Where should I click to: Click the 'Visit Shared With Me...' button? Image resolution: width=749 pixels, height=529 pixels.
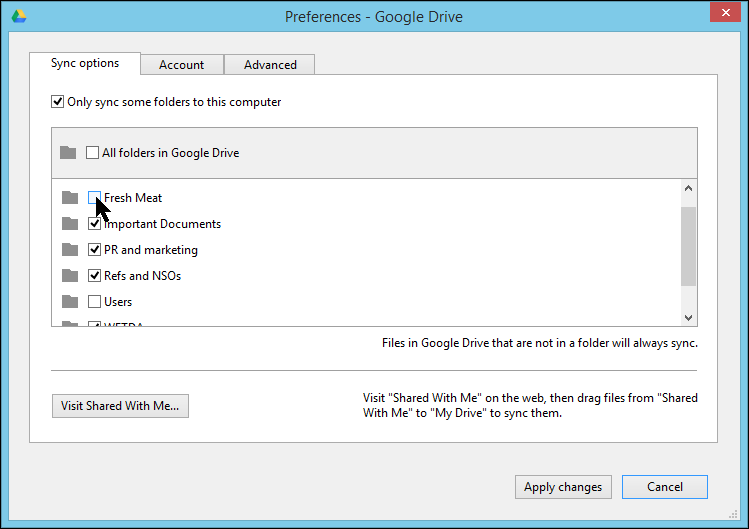(x=120, y=406)
